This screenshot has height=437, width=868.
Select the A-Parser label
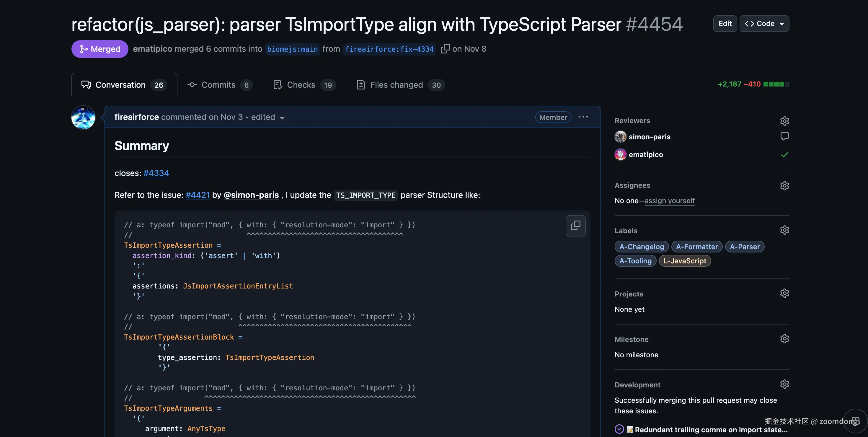(744, 247)
